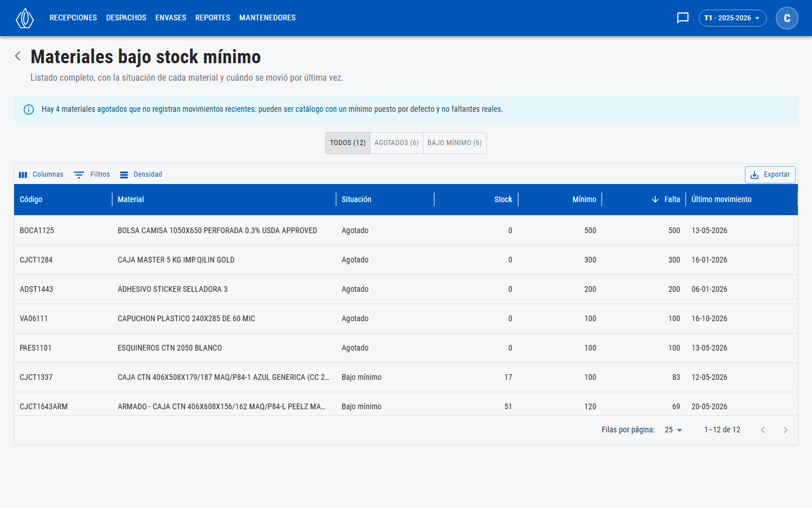Select the AGOTADOS (6) filter
Viewport: 812px width, 508px height.
[x=396, y=143]
